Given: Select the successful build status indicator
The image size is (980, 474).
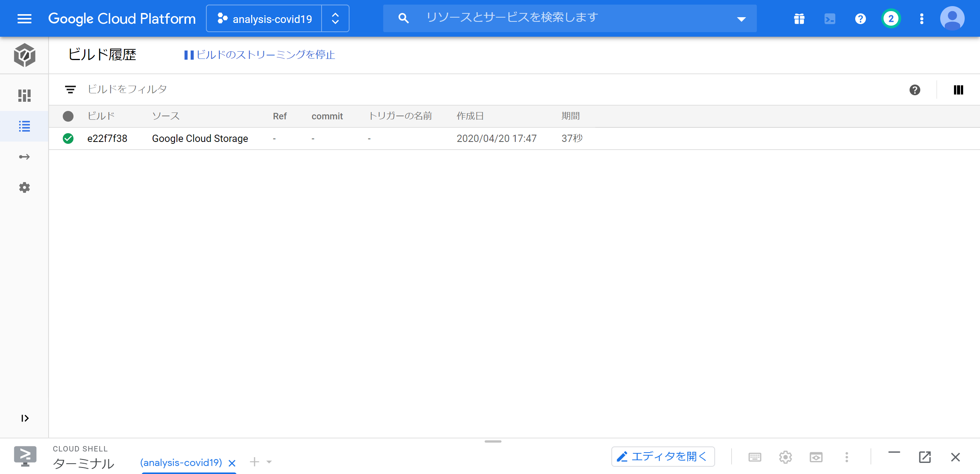Looking at the screenshot, I should [68, 138].
